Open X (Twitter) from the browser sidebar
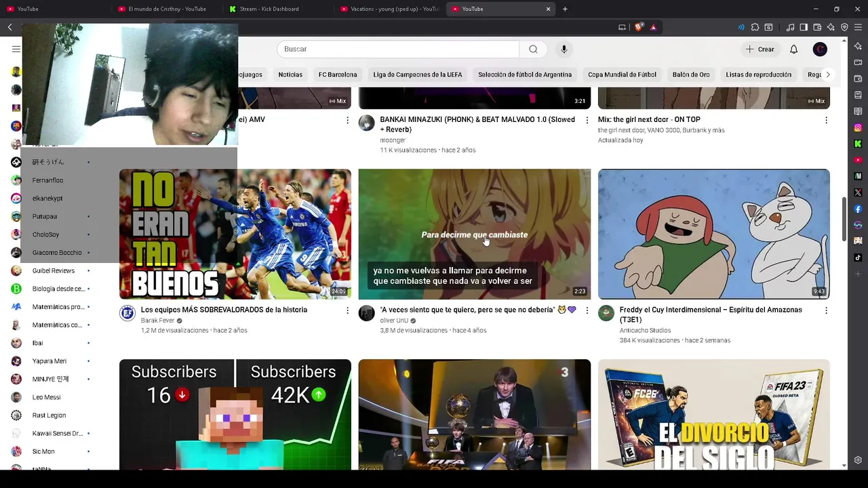Screen dimensions: 868x488 pos(858,192)
